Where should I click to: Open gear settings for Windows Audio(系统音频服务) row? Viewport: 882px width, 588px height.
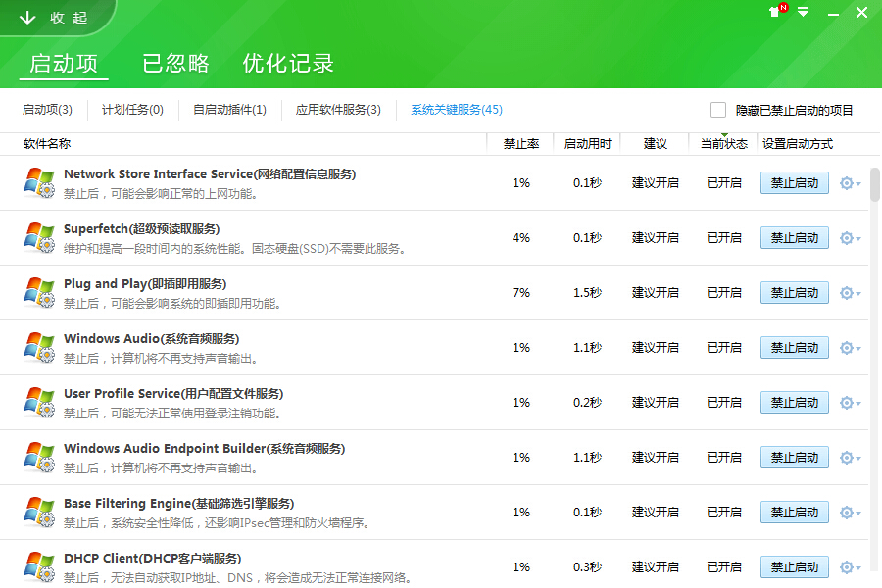pos(850,348)
